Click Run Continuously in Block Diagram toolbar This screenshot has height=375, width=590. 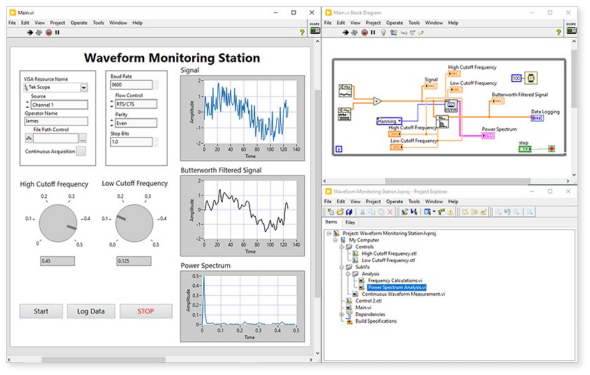tap(354, 32)
